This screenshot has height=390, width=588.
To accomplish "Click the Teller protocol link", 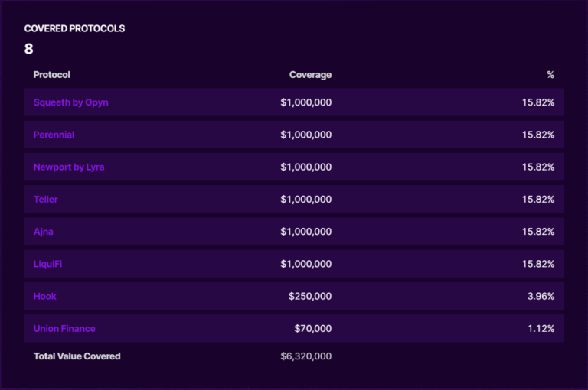I will pyautogui.click(x=45, y=200).
